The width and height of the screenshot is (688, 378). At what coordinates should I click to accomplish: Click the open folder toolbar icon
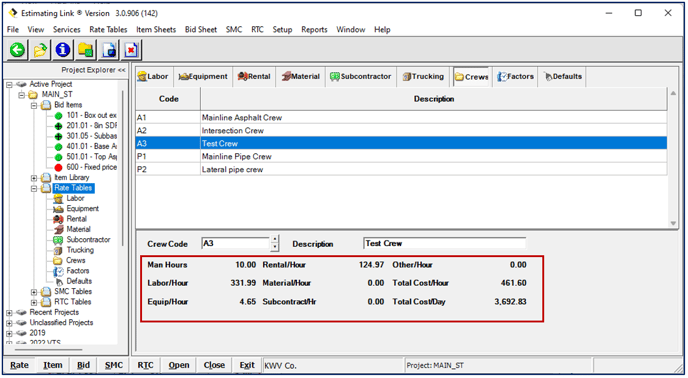tap(40, 50)
